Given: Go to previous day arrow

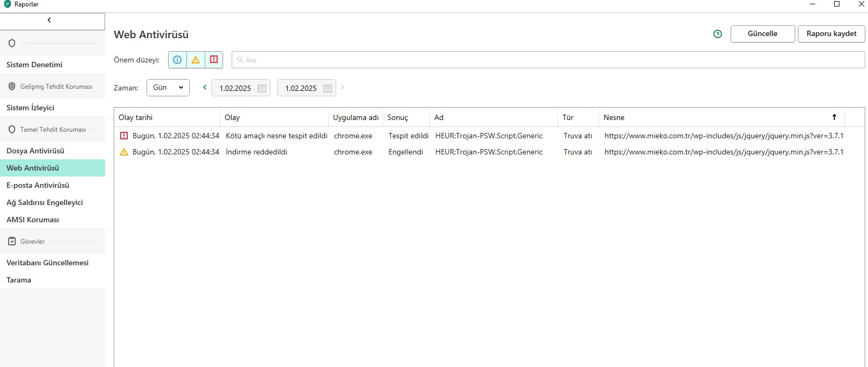Looking at the screenshot, I should pyautogui.click(x=205, y=87).
